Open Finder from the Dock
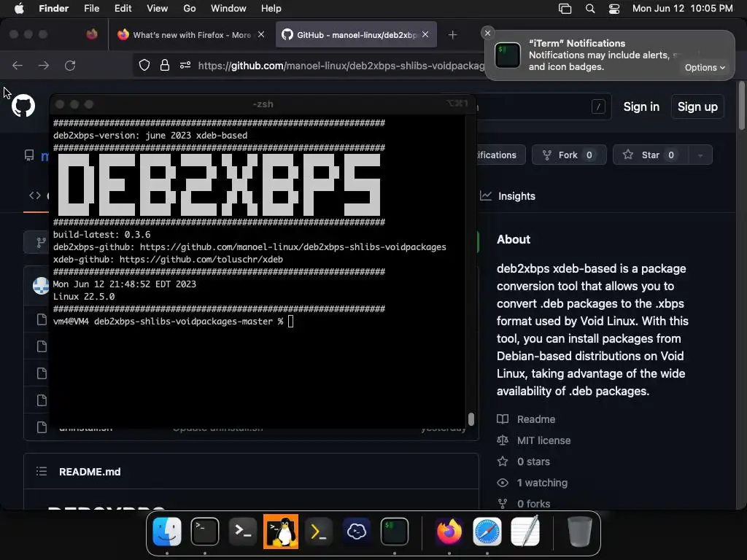Image resolution: width=747 pixels, height=560 pixels. coord(167,531)
